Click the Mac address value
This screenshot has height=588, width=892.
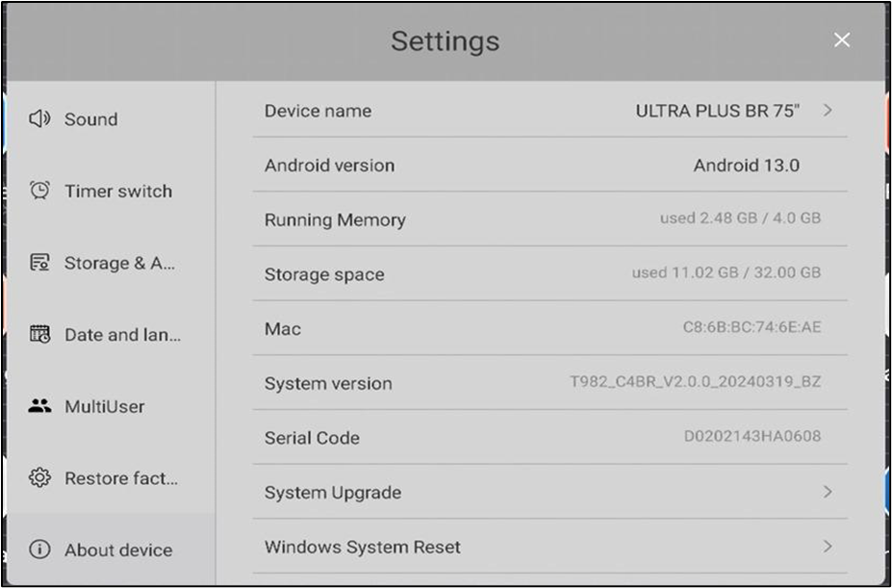click(x=752, y=327)
